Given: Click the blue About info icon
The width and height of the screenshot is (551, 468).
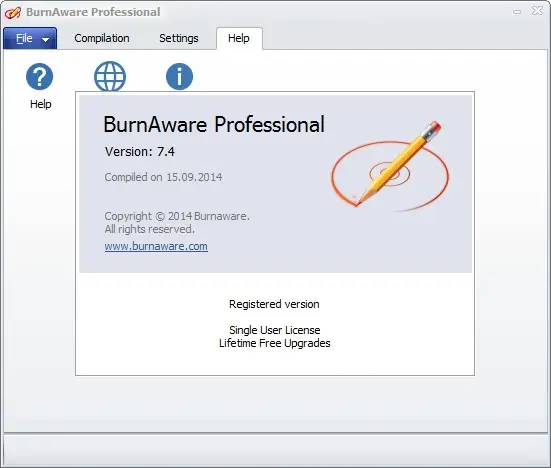Looking at the screenshot, I should [179, 77].
